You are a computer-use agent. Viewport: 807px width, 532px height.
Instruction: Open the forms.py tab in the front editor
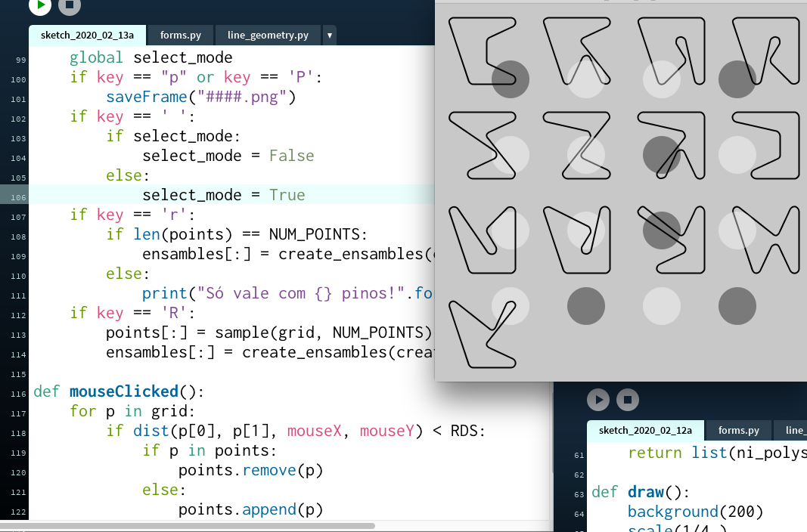(180, 35)
